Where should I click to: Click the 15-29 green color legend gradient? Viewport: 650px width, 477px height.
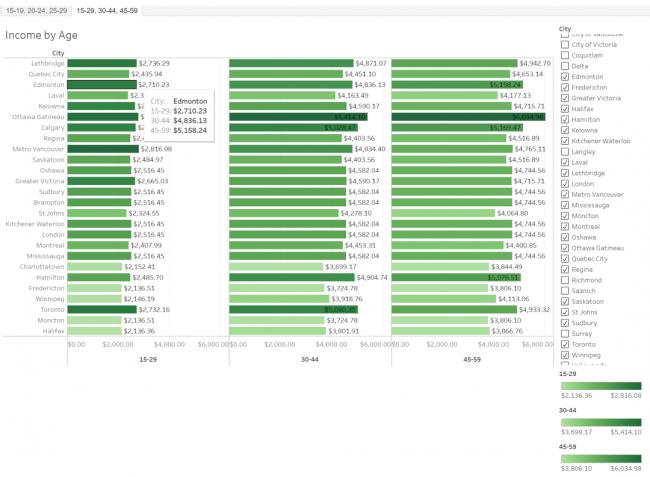click(599, 385)
